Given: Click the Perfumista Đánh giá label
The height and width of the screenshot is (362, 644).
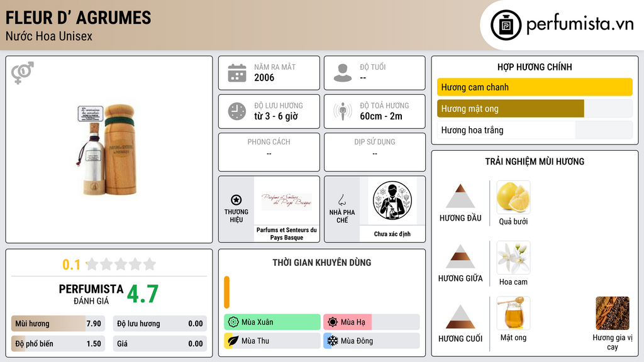Looking at the screenshot, I should pyautogui.click(x=91, y=294).
